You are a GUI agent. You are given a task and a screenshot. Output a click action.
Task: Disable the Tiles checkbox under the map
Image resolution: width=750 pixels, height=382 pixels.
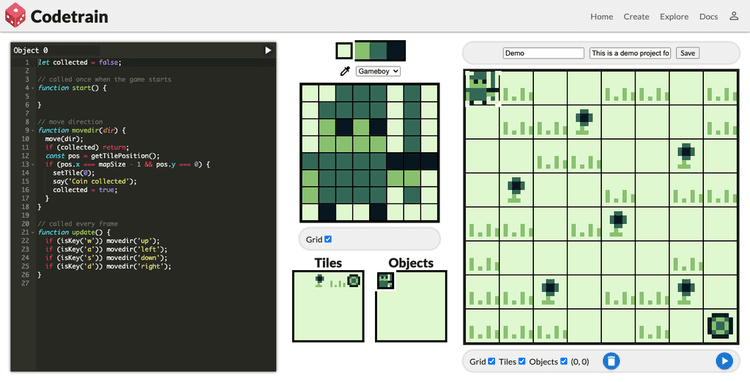coord(522,361)
